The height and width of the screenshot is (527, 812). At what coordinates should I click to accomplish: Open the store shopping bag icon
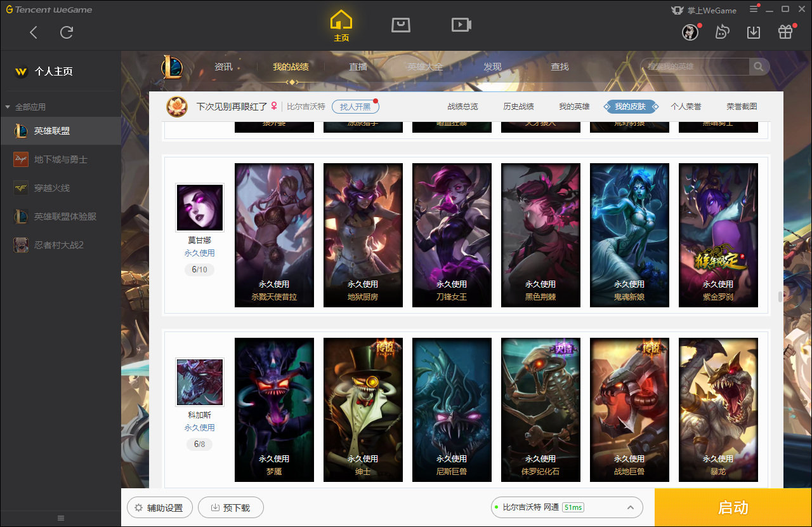click(401, 25)
